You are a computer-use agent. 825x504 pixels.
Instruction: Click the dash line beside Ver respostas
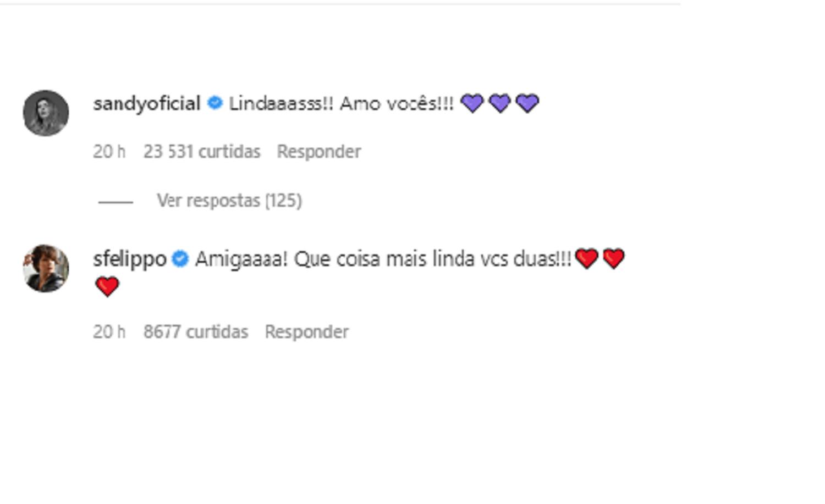click(x=116, y=202)
